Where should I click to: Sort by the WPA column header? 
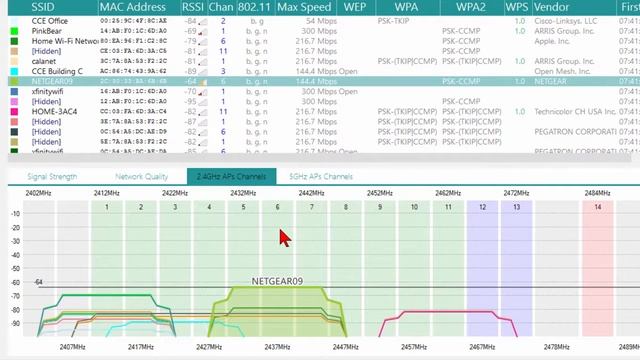pos(406,7)
